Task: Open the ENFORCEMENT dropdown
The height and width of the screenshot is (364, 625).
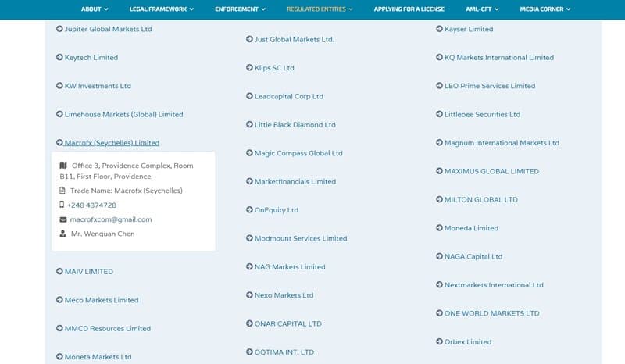Action: click(x=240, y=9)
